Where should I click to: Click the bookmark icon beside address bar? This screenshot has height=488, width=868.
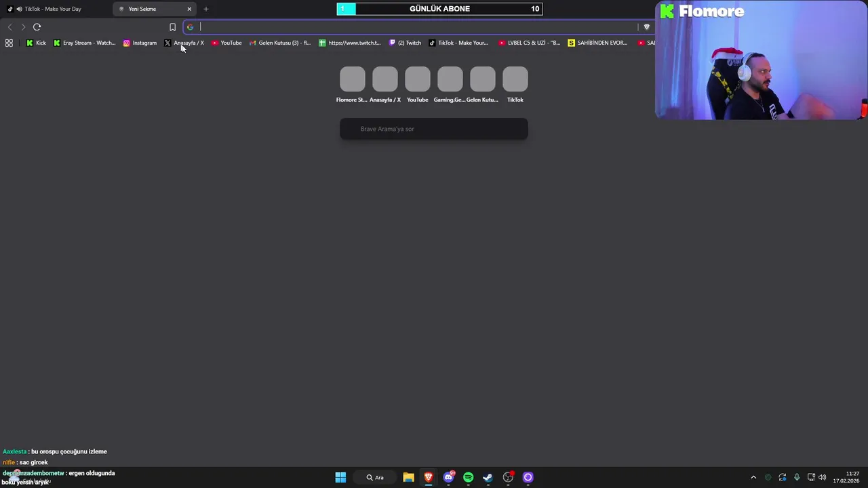[172, 27]
